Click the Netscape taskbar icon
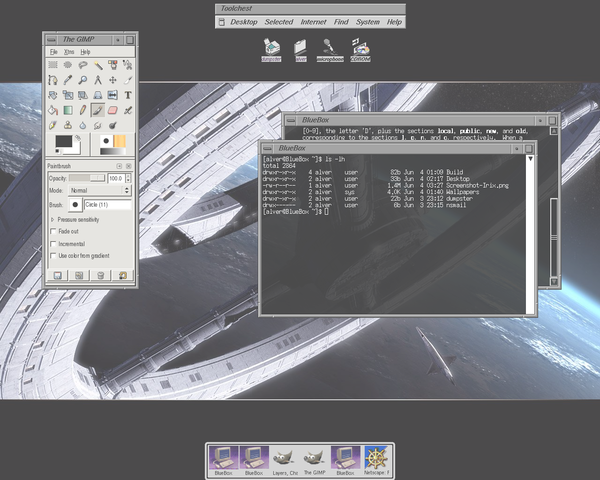This screenshot has width=600, height=480. click(x=377, y=460)
